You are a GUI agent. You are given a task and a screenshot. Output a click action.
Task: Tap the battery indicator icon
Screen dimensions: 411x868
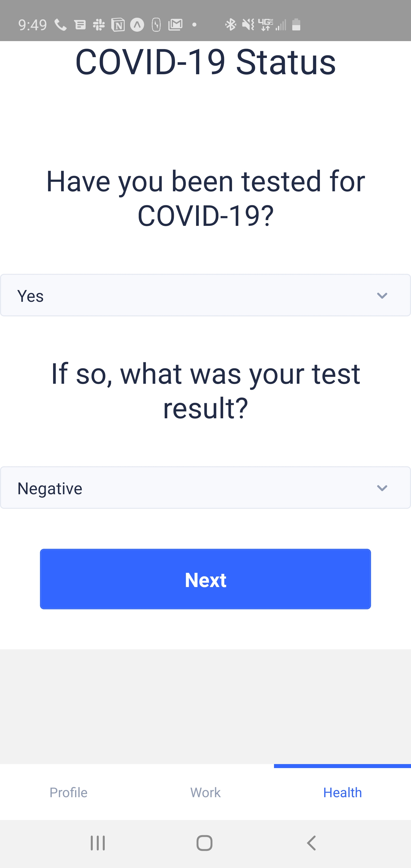point(296,25)
